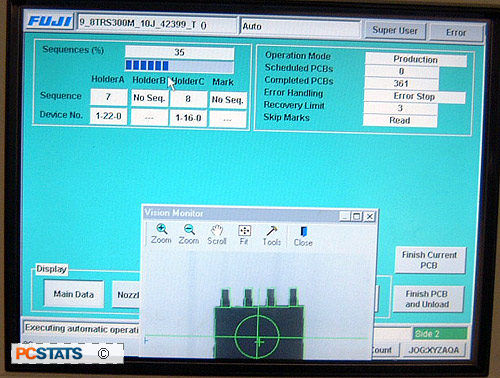The height and width of the screenshot is (378, 500).
Task: Click Error Handling value Error Stop
Action: coord(414,97)
